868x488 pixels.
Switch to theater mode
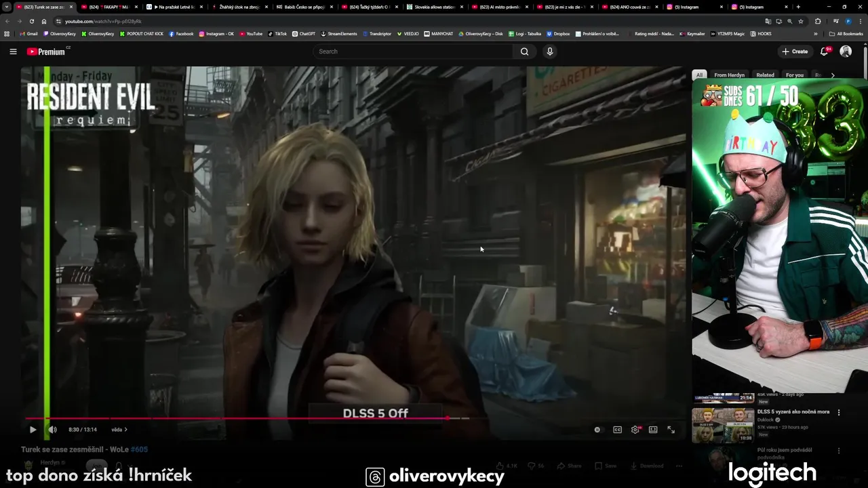tap(653, 429)
